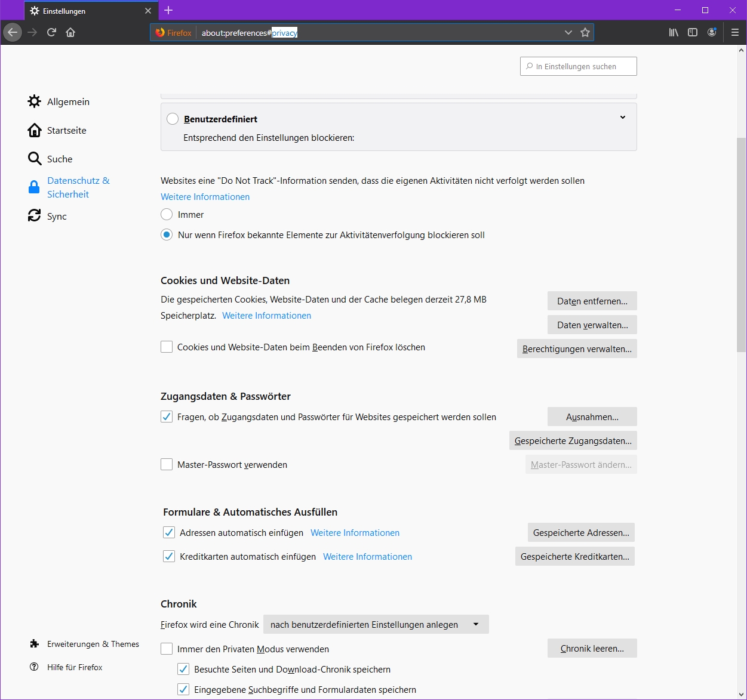The width and height of the screenshot is (747, 700).
Task: Open Suche settings category
Action: (50, 159)
